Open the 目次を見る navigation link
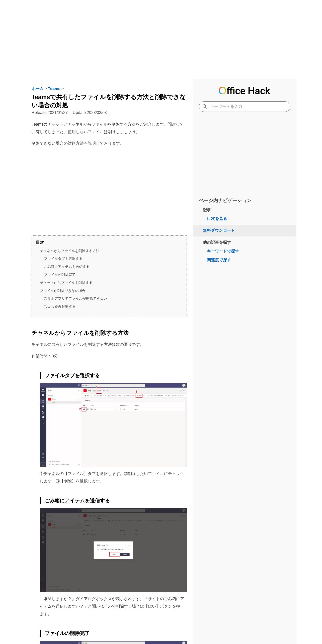This screenshot has width=322, height=644. tap(217, 219)
